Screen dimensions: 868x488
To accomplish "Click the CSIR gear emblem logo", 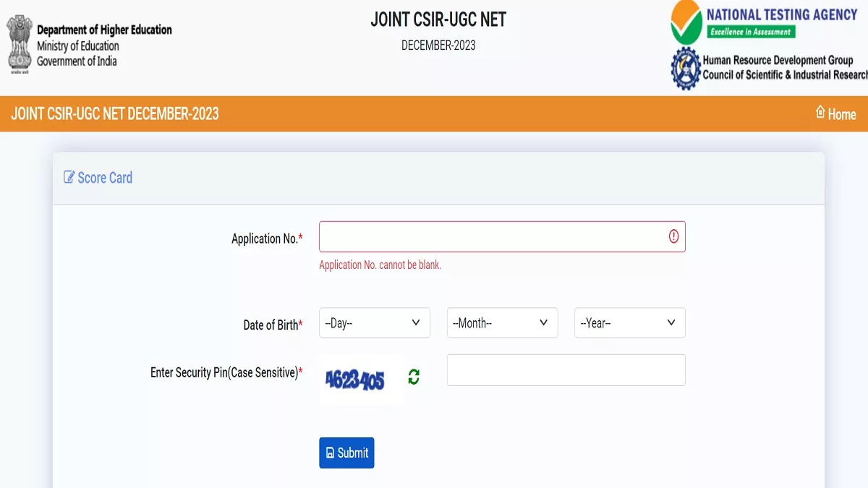I will coord(685,69).
